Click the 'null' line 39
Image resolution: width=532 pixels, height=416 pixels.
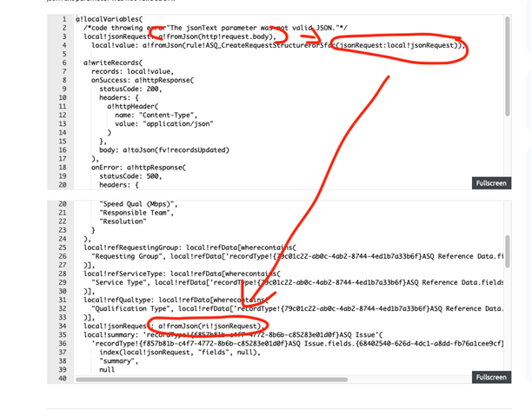coord(107,370)
